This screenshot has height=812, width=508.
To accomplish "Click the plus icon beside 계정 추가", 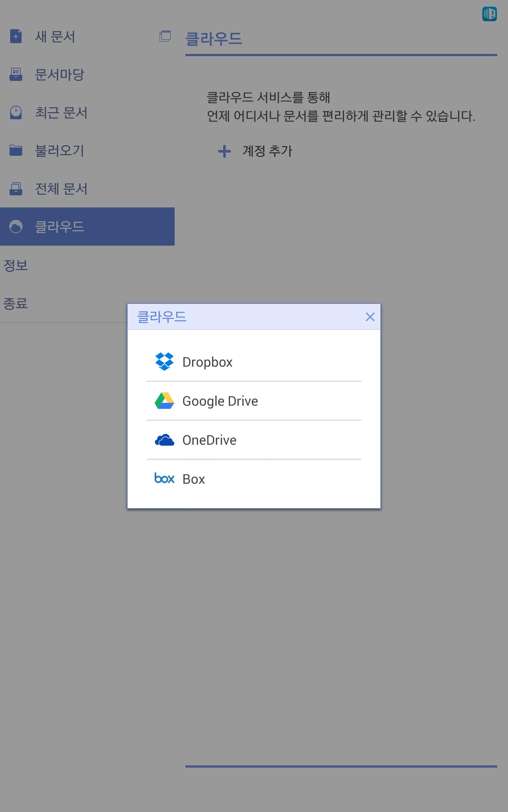I will pos(224,151).
